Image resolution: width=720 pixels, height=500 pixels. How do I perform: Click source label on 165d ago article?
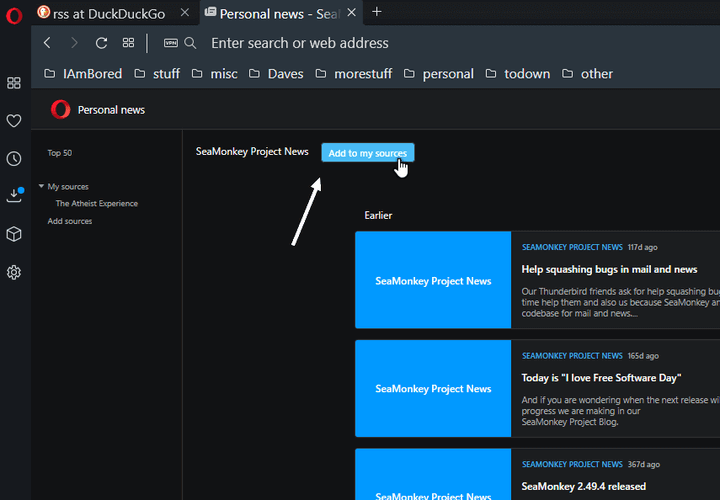click(x=572, y=356)
